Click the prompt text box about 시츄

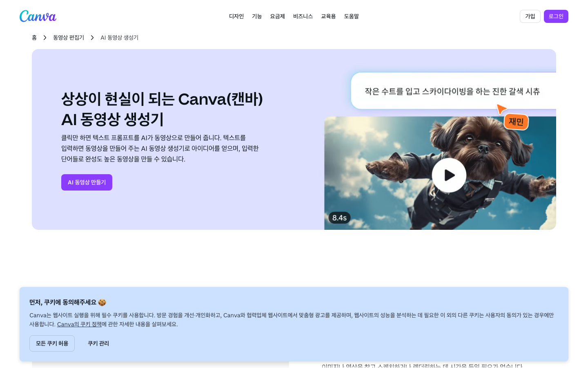click(453, 91)
